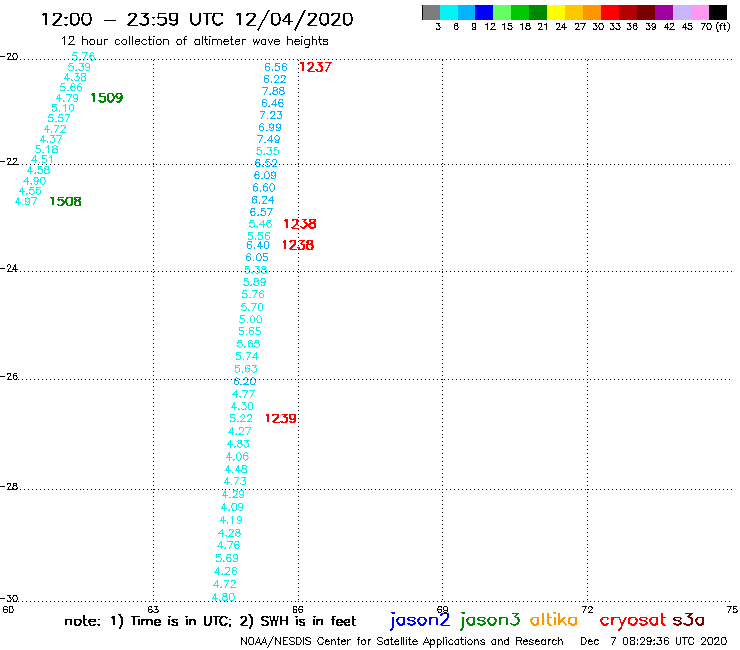Click the wave height value 5.22
Screen dimensions: 740x650
(241, 419)
